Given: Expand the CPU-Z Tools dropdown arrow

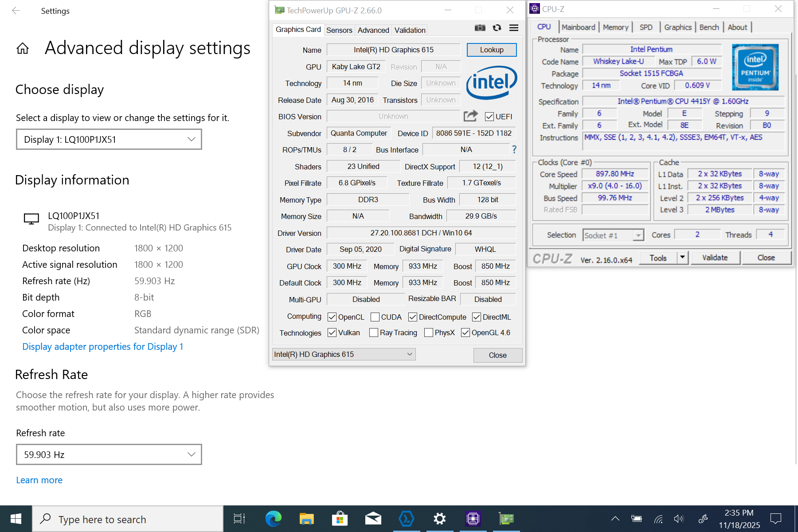Looking at the screenshot, I should pos(683,258).
